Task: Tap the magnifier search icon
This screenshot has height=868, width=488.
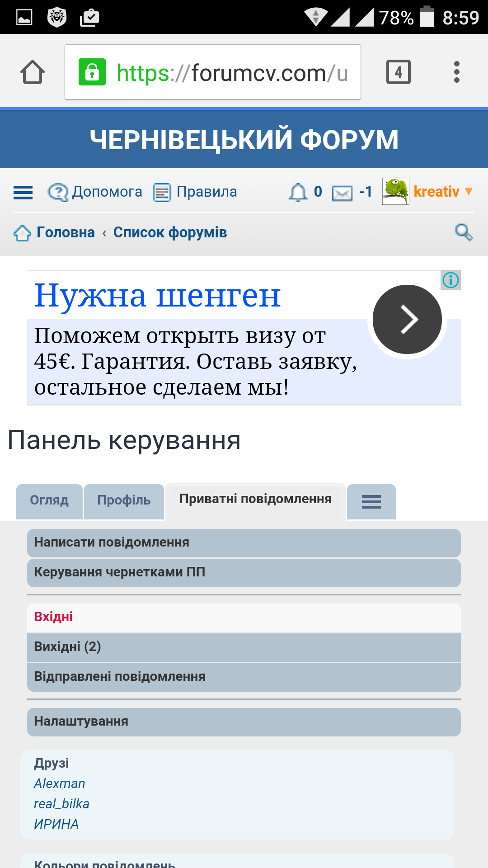Action: tap(464, 232)
